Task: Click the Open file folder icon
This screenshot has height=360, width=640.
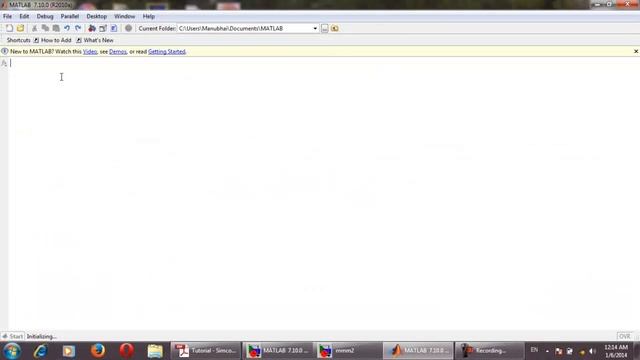Action: pos(20,28)
